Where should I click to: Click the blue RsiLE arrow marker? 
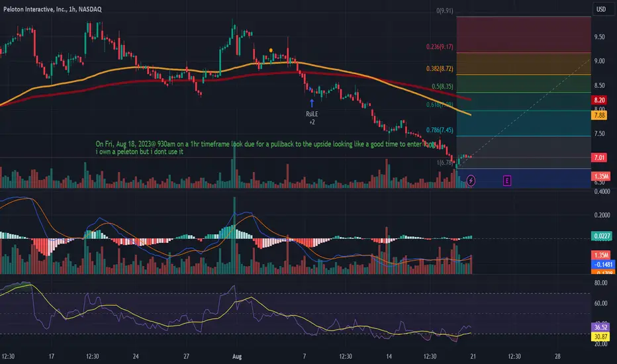point(312,103)
